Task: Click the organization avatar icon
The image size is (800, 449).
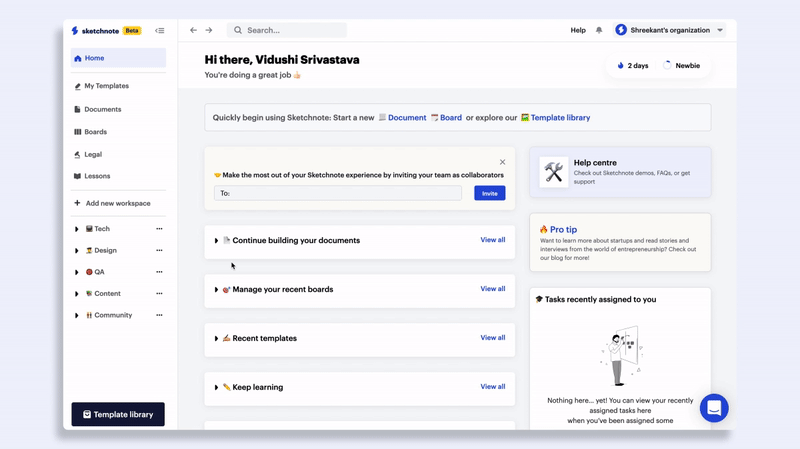Action: pyautogui.click(x=621, y=30)
